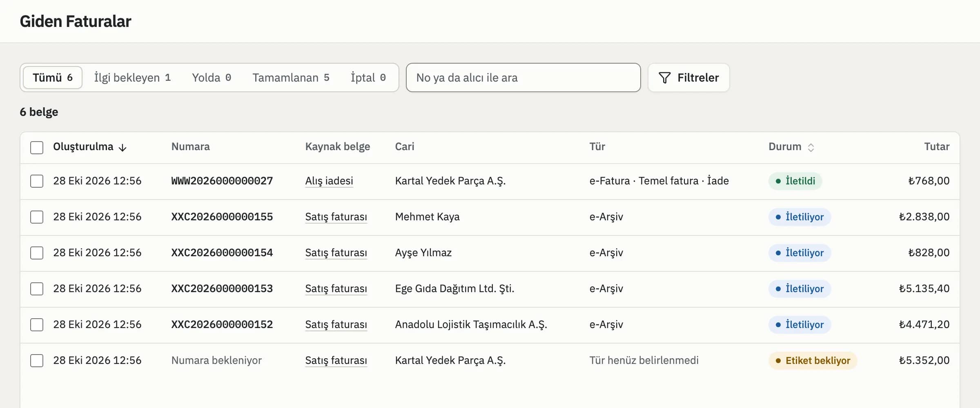Click the Etiket bekliyor status badge
980x408 pixels.
point(813,361)
